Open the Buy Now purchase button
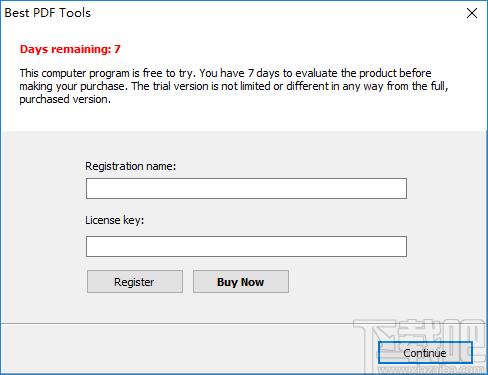488x375 pixels. click(241, 282)
